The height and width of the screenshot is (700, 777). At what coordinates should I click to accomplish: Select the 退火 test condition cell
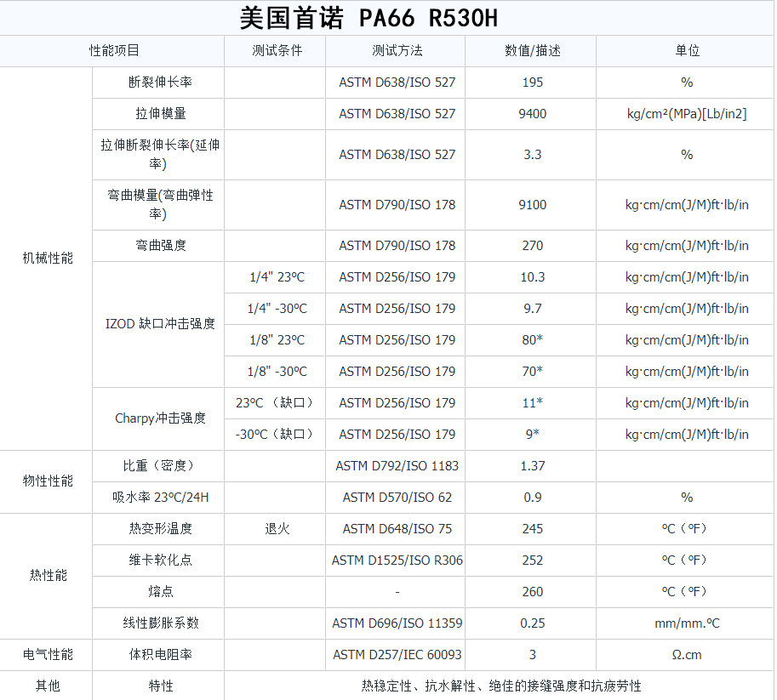277,529
